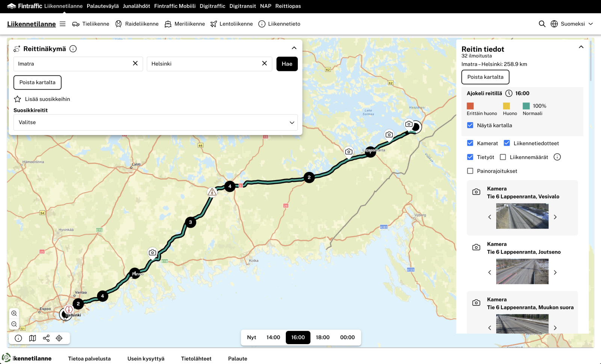The height and width of the screenshot is (364, 601).
Task: Enable the Painorajoitukset checkbox
Action: [470, 171]
